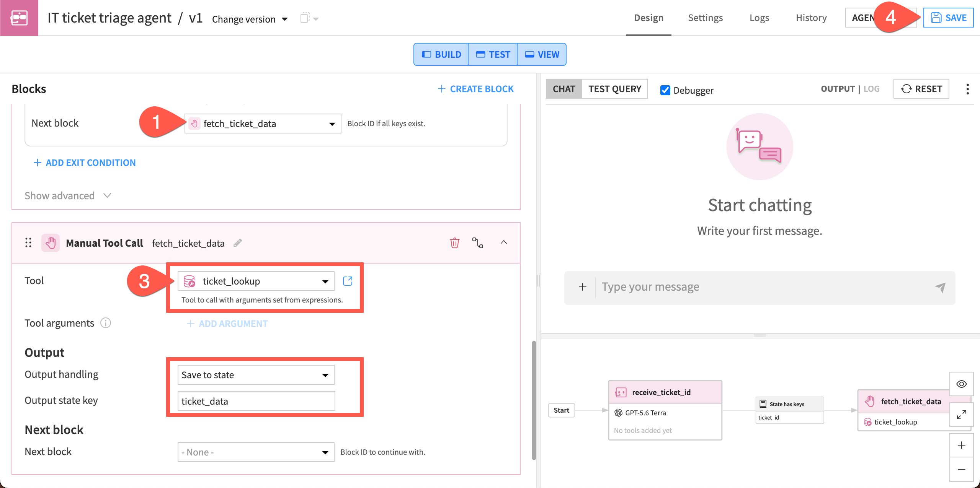This screenshot has height=488, width=980.
Task: Open ticket_lookup tool in new window
Action: pyautogui.click(x=348, y=281)
